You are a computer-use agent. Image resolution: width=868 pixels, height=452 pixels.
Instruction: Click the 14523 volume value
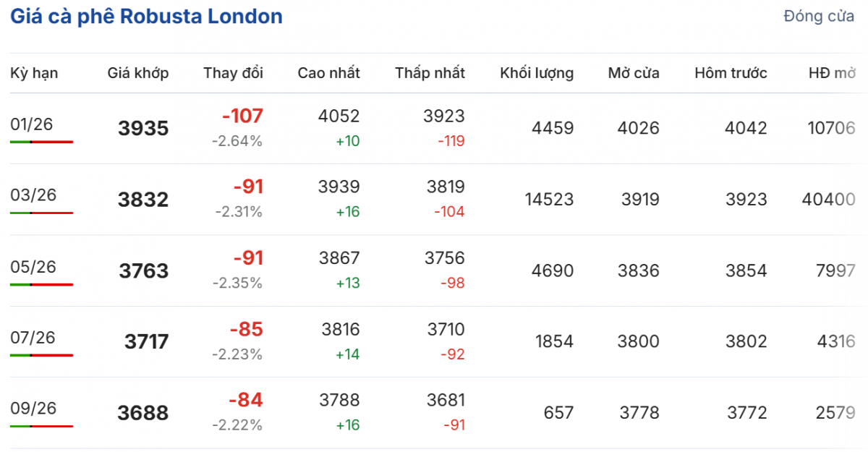pyautogui.click(x=549, y=200)
